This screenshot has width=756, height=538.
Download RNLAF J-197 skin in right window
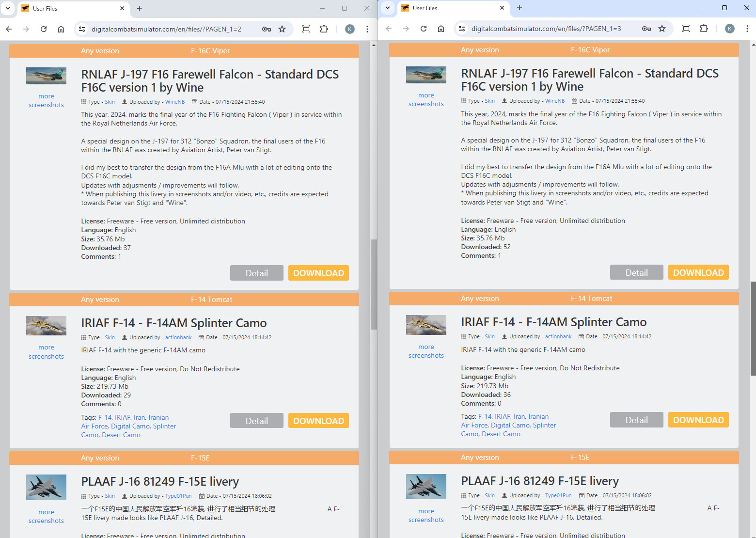point(698,272)
